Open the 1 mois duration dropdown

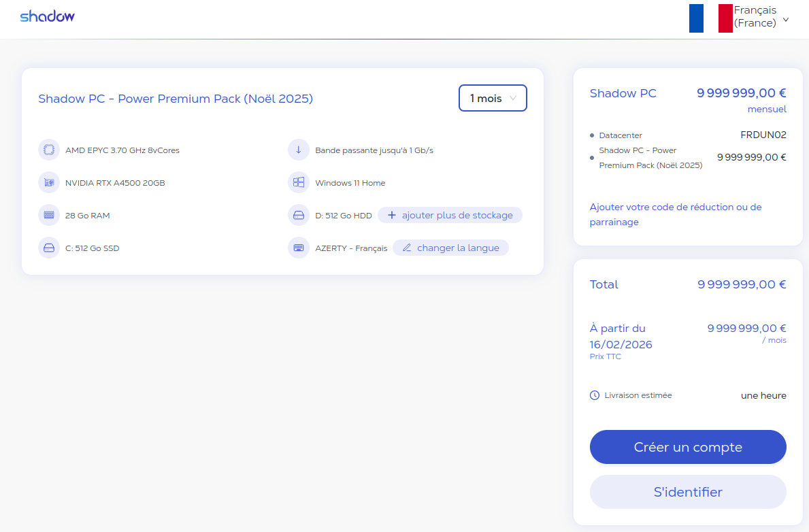[493, 98]
